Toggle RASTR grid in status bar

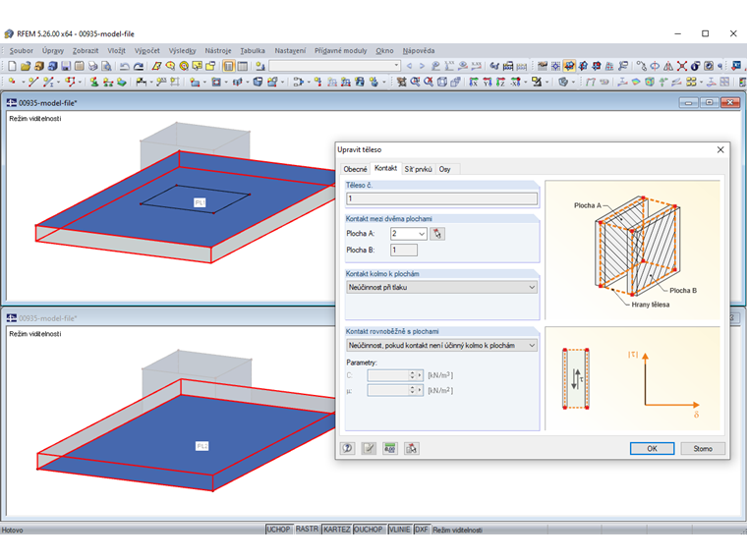(307, 529)
